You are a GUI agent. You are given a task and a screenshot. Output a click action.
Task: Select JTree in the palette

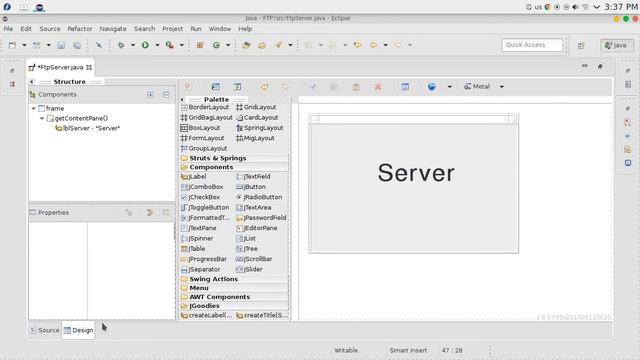coord(247,249)
